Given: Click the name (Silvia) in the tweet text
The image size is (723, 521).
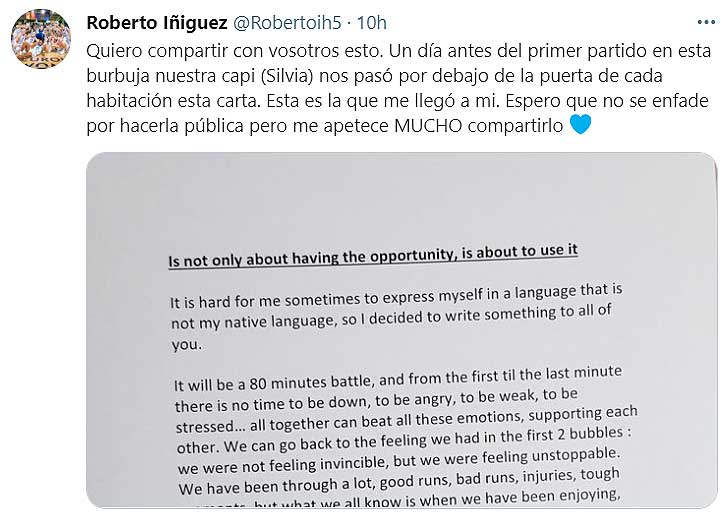Looking at the screenshot, I should coord(287,76).
